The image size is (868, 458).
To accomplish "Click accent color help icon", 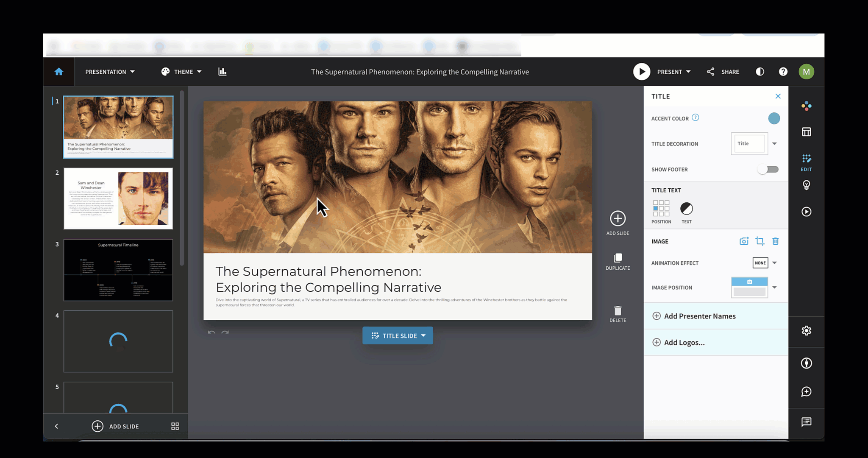I will point(696,117).
